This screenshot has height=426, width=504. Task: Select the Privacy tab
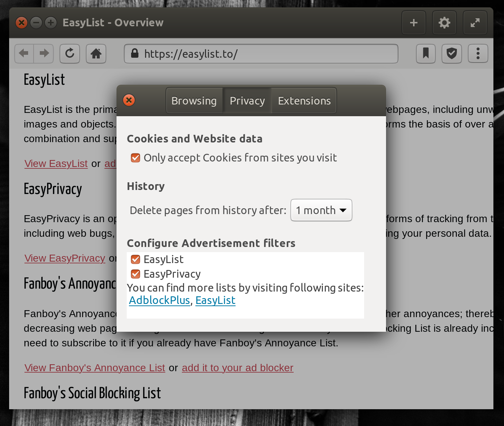[x=247, y=100]
